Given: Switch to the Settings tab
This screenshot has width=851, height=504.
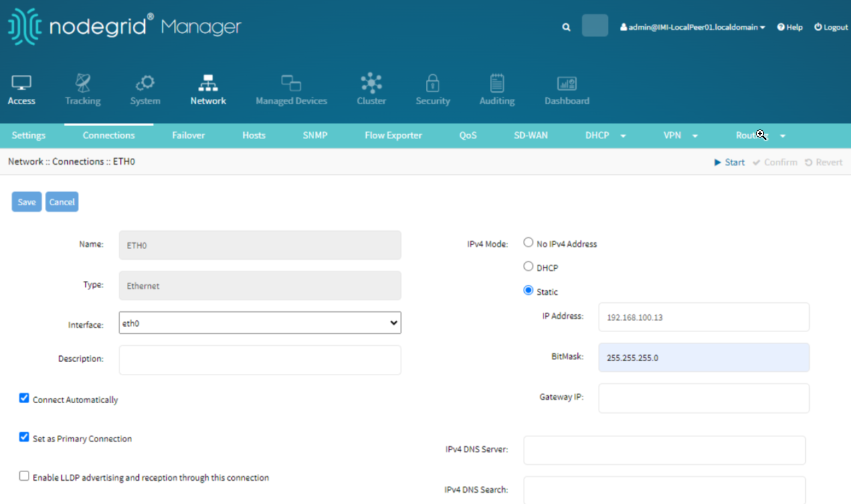Looking at the screenshot, I should [x=29, y=135].
